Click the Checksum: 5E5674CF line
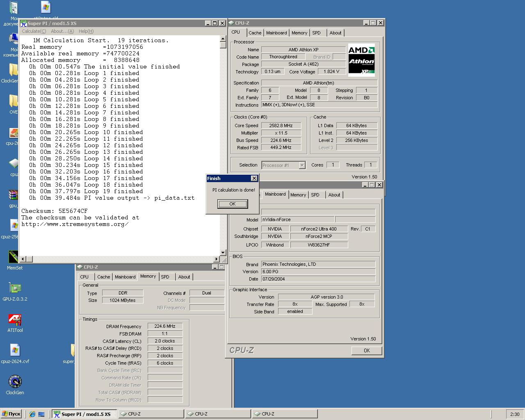525x420 pixels. pos(55,211)
